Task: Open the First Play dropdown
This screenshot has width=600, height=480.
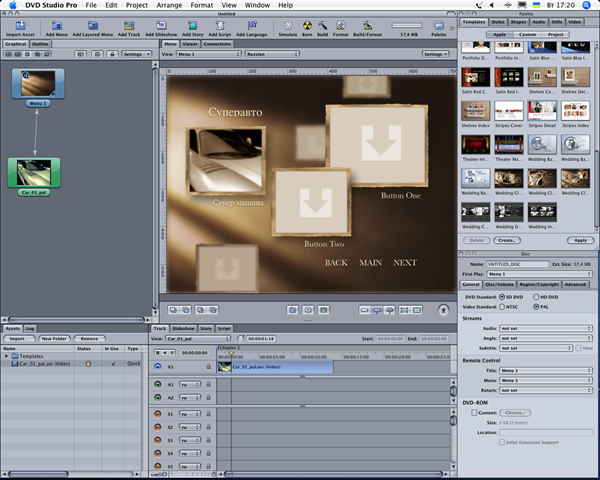Action: pos(540,273)
